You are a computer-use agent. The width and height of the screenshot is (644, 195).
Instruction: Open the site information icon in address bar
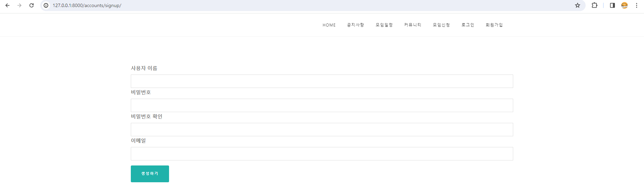coord(46,5)
